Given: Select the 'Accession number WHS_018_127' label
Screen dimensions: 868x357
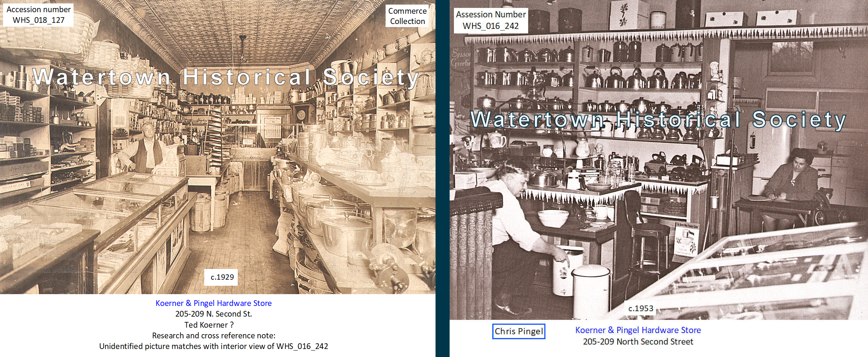Looking at the screenshot, I should click(38, 14).
